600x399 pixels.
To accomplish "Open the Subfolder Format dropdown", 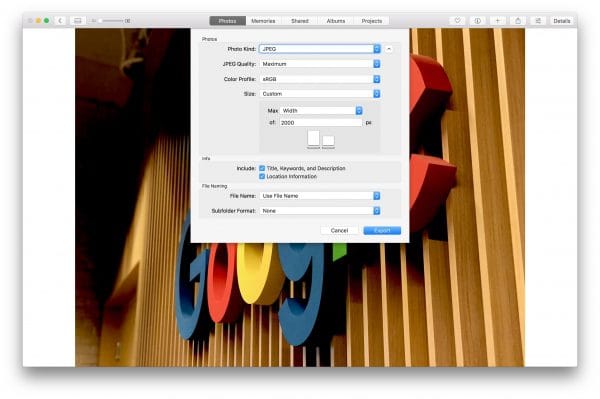I will point(320,211).
